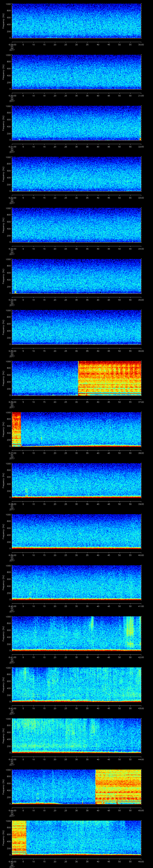Click the red spot at right edge of 6:31:00 spectrogram
The image size is (153, 868).
point(140,139)
